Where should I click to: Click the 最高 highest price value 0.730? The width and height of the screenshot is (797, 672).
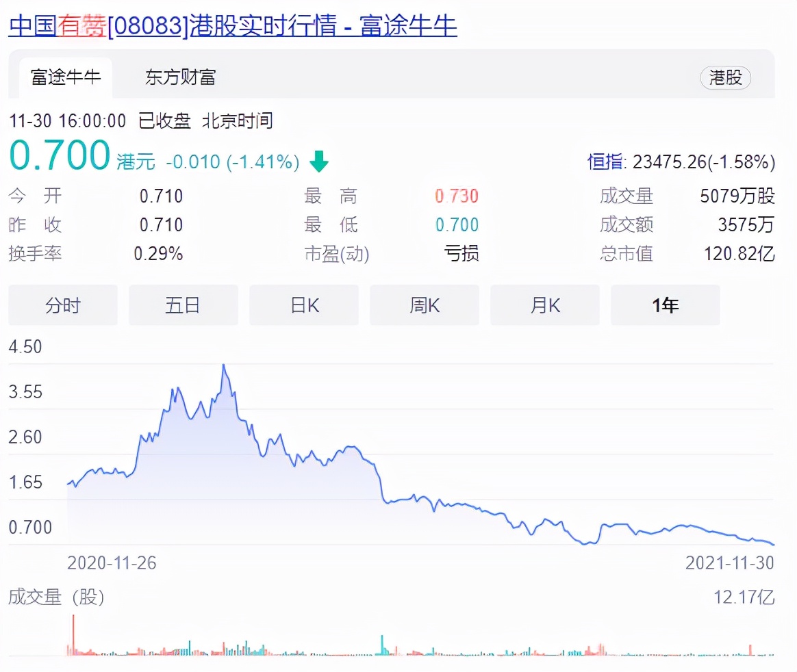coord(457,196)
